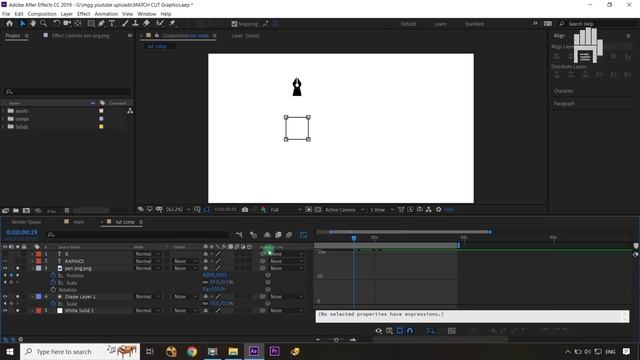Viewport: 640px width, 360px height.
Task: Select the Hand tool
Action: click(33, 24)
